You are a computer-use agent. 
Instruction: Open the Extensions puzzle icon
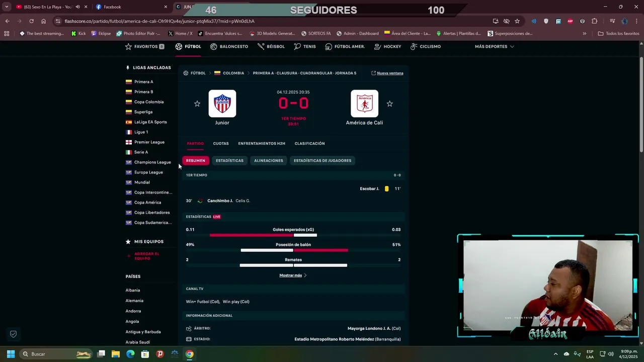tap(595, 21)
